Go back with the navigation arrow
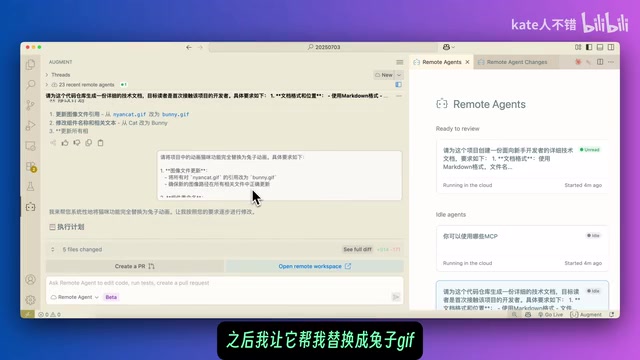The height and width of the screenshot is (360, 640). [189, 47]
